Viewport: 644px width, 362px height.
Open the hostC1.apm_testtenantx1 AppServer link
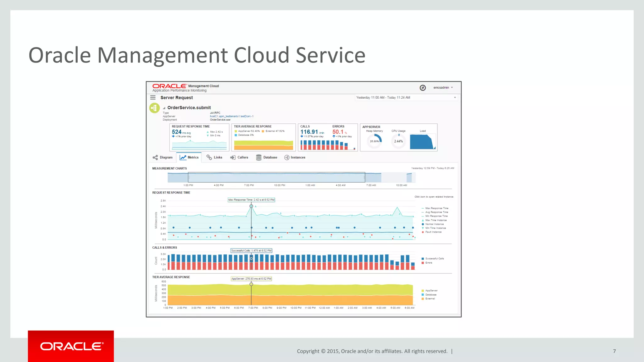231,116
